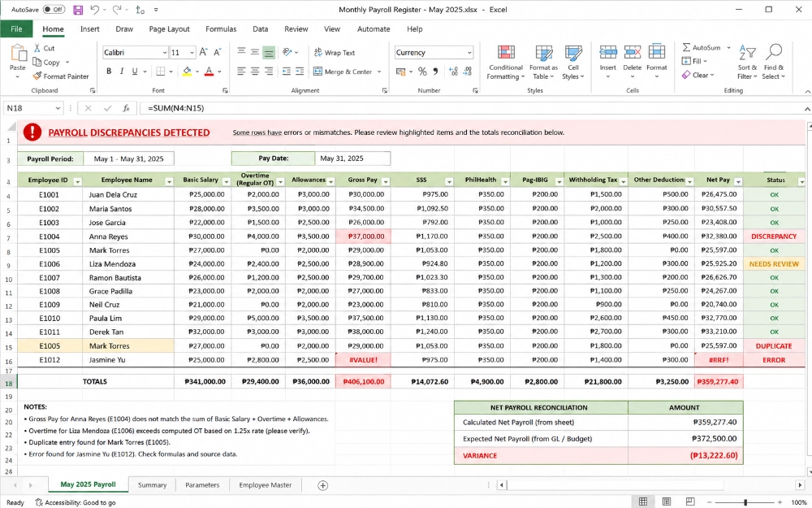The image size is (812, 508).
Task: Open the Withholding Tax filter dropdown
Action: click(x=624, y=181)
